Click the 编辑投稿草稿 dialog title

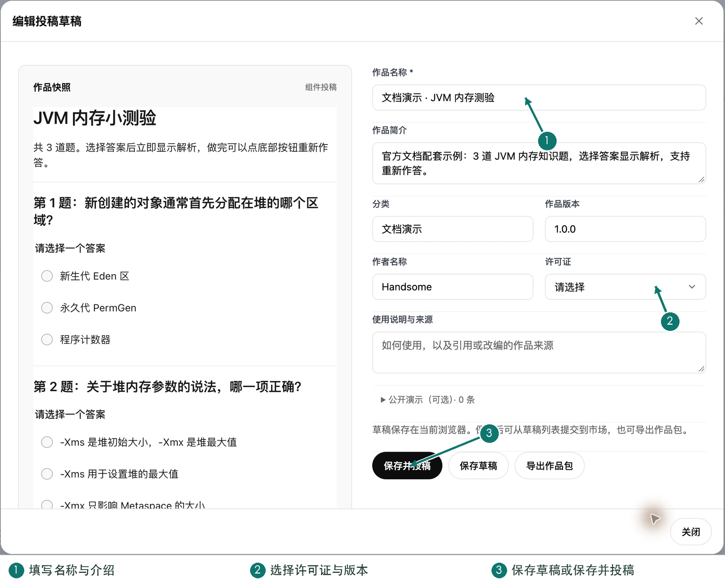click(x=47, y=21)
